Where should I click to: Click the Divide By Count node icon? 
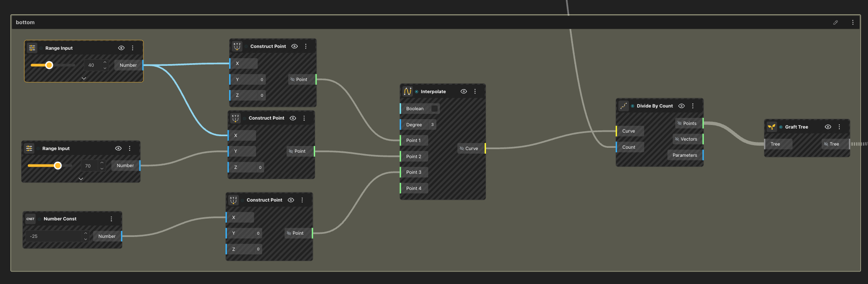(x=623, y=106)
